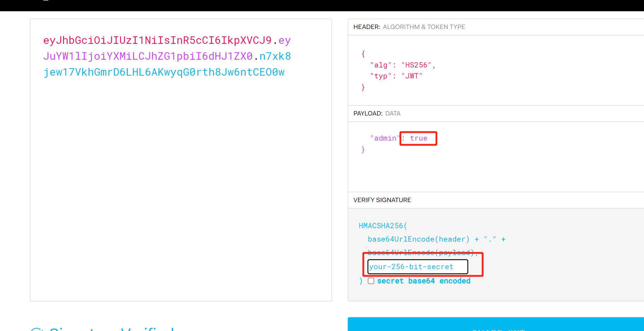Click the 'secret base64 encoded' label text
Screen dimensions: 644x331
click(x=424, y=281)
